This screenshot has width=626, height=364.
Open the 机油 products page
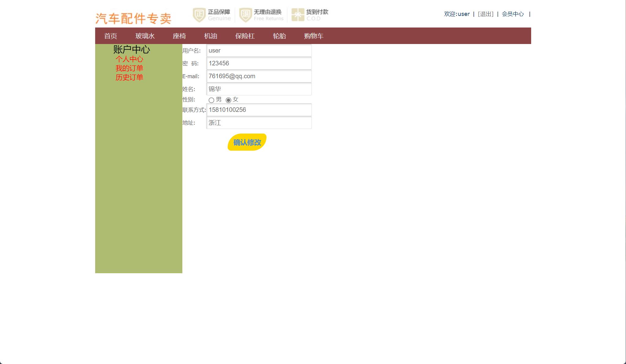[211, 36]
